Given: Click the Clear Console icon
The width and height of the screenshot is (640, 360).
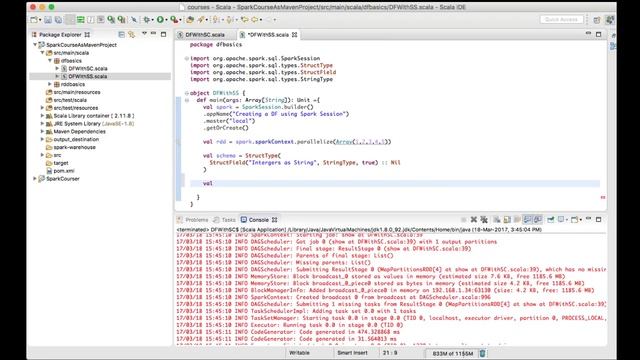Looking at the screenshot, I should (x=497, y=220).
